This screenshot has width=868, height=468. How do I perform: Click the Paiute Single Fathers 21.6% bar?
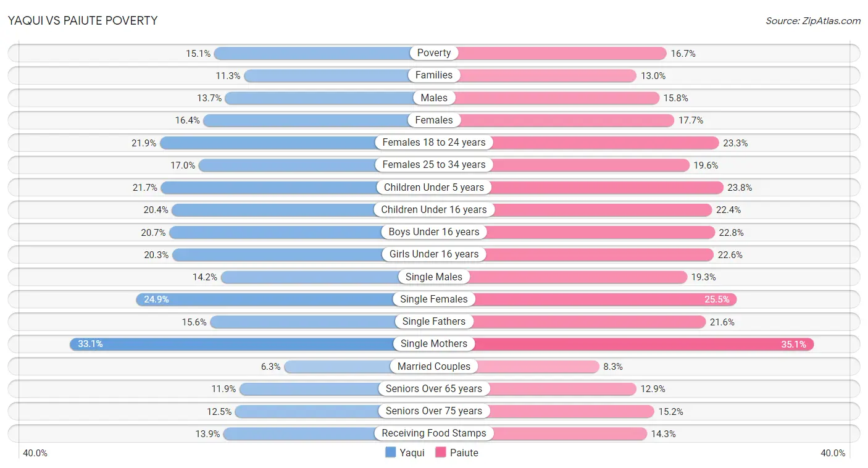point(570,322)
